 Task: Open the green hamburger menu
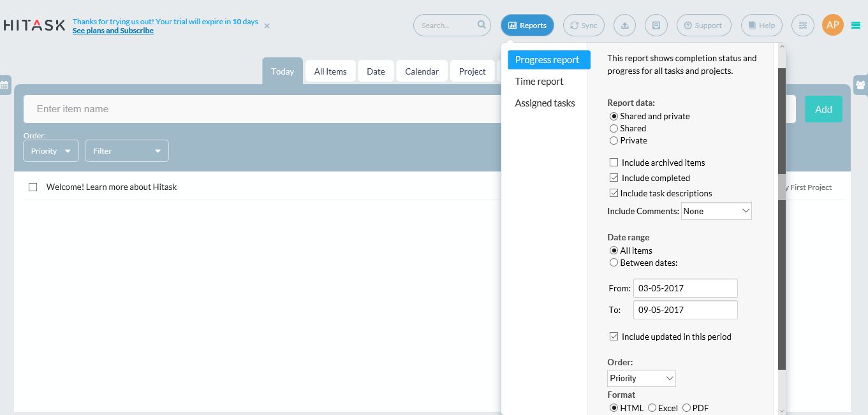click(856, 25)
